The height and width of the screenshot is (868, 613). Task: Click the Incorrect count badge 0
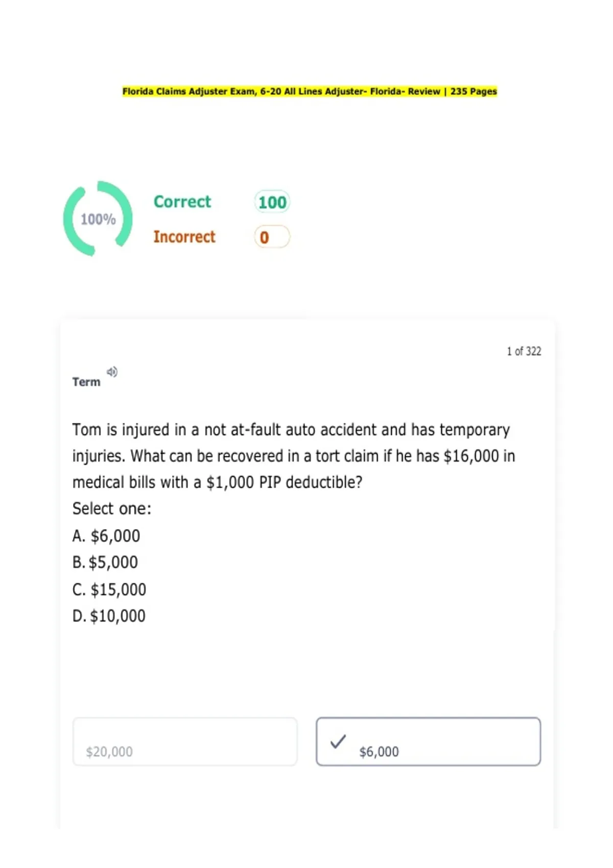click(x=272, y=237)
